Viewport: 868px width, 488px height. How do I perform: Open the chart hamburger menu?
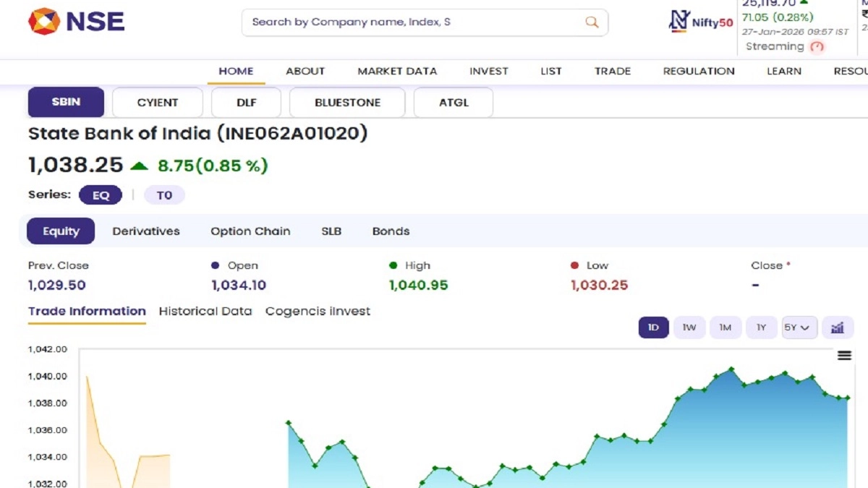[x=844, y=355]
